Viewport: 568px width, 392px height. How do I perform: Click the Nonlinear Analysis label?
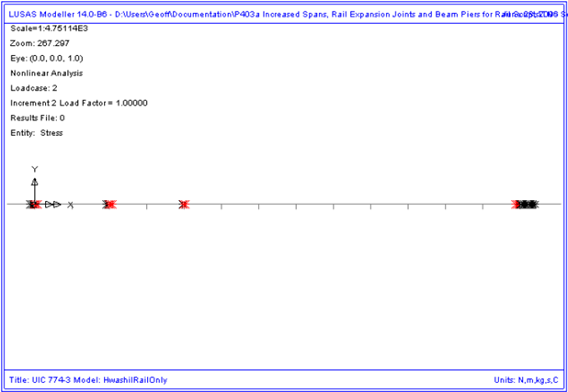(x=46, y=73)
